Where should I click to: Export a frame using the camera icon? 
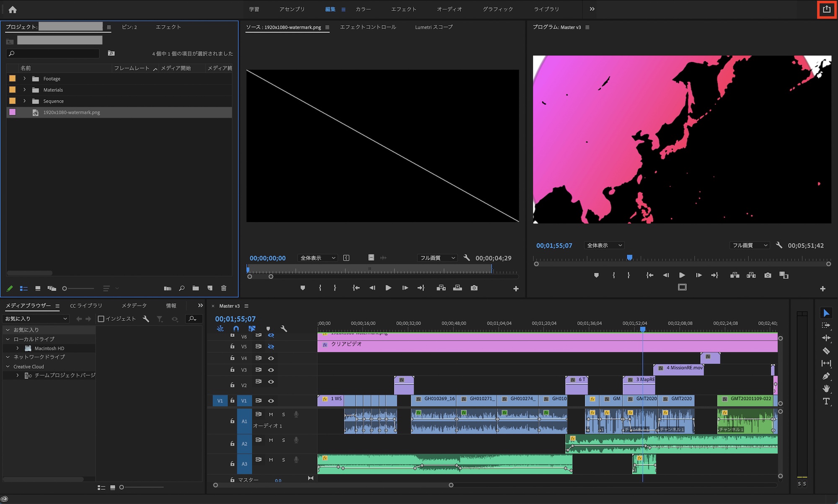click(768, 275)
